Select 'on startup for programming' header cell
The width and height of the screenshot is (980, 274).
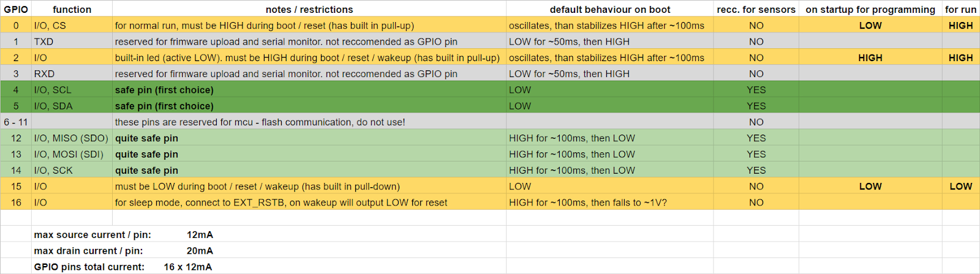click(x=870, y=9)
